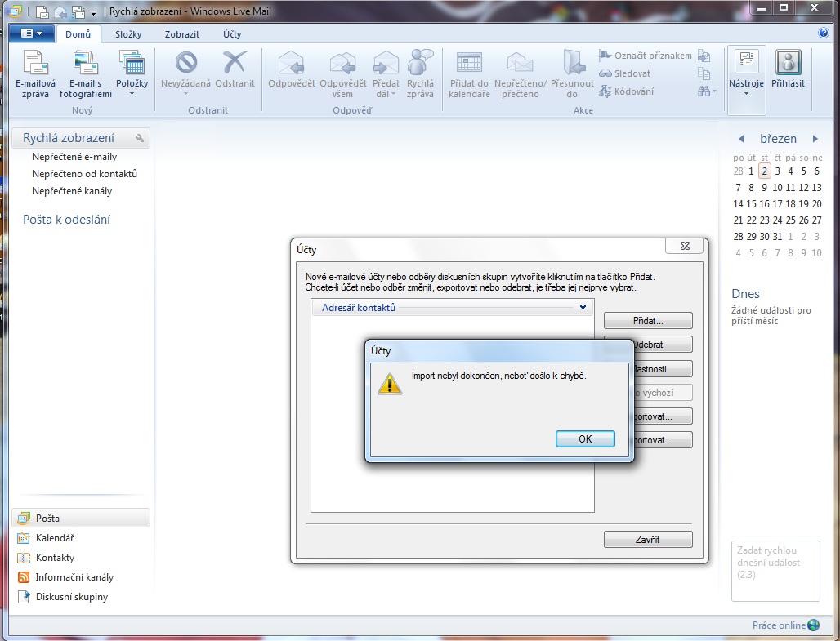The image size is (840, 641).
Task: Switch to the Domů ribbon tab
Action: tap(78, 34)
